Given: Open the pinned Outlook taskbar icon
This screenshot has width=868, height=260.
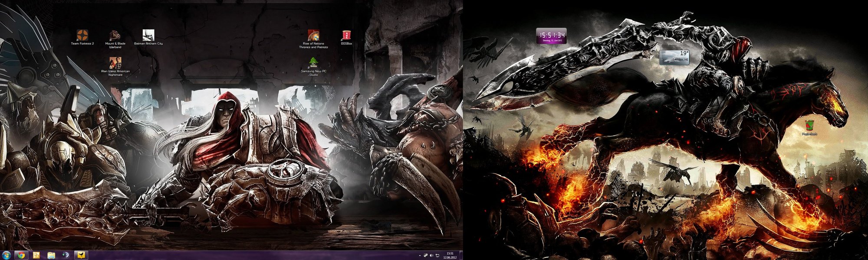Looking at the screenshot, I should click(36, 255).
